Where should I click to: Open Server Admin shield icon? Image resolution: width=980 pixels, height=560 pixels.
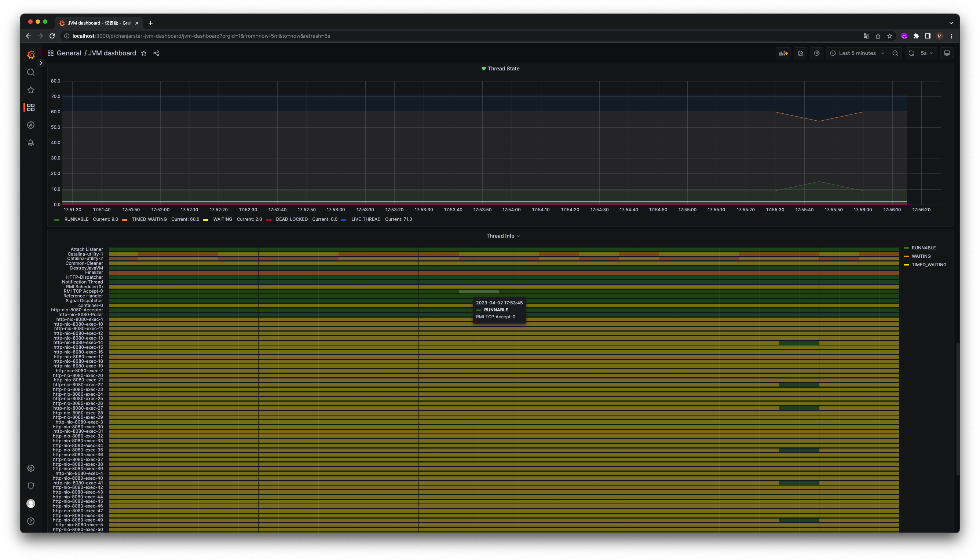pyautogui.click(x=31, y=486)
